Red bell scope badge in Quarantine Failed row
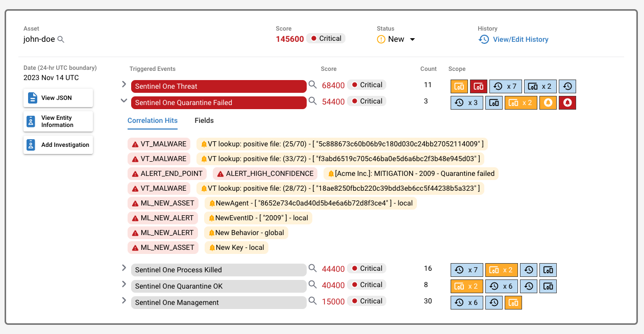This screenshot has height=334, width=644. tap(567, 102)
